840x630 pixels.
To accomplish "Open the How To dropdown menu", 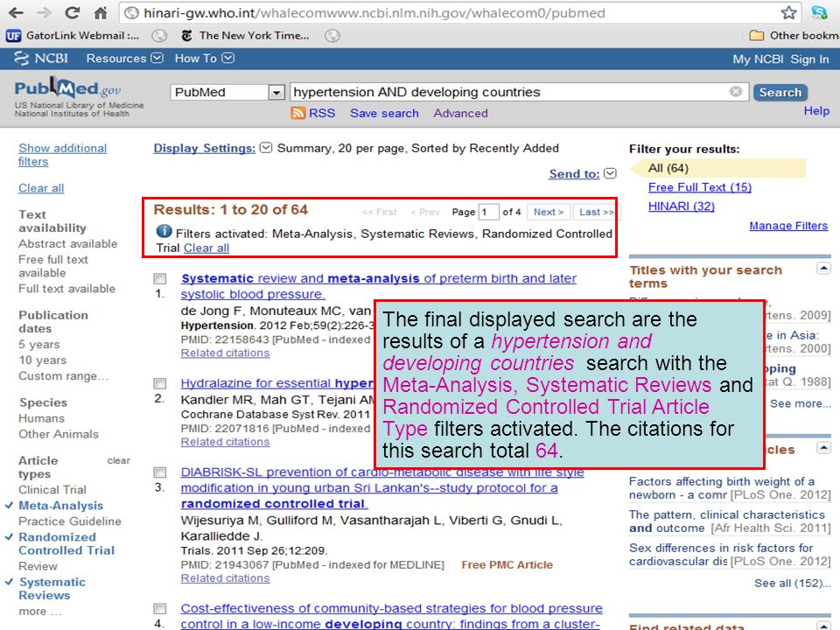I will click(x=204, y=58).
